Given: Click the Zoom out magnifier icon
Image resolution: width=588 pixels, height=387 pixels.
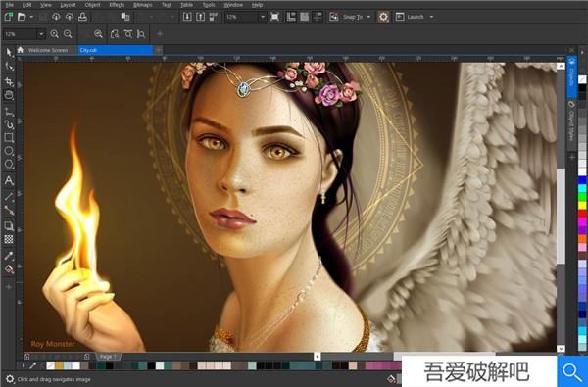Looking at the screenshot, I should coord(68,34).
